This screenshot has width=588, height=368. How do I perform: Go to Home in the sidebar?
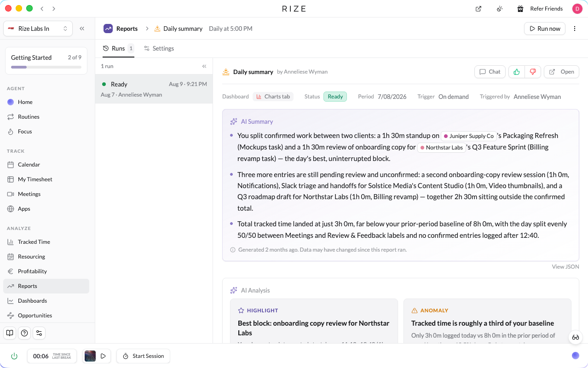[x=46, y=102]
